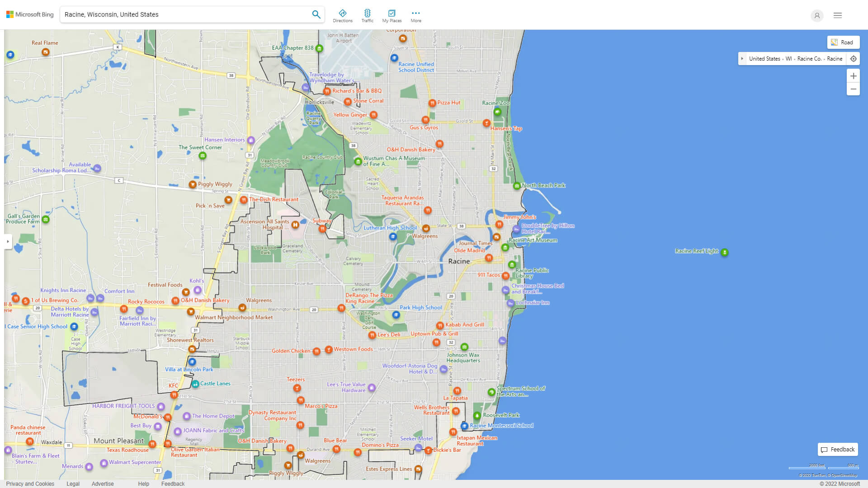Open the account profile icon
The image size is (868, 488).
817,15
